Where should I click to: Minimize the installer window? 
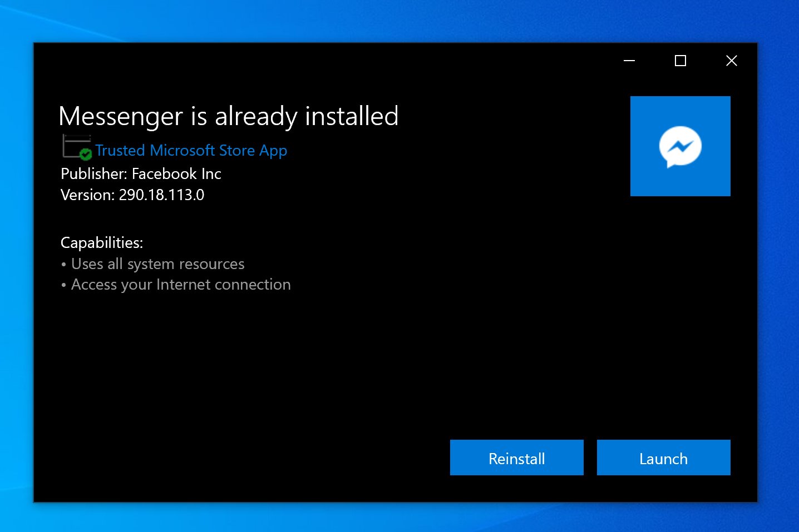click(629, 61)
